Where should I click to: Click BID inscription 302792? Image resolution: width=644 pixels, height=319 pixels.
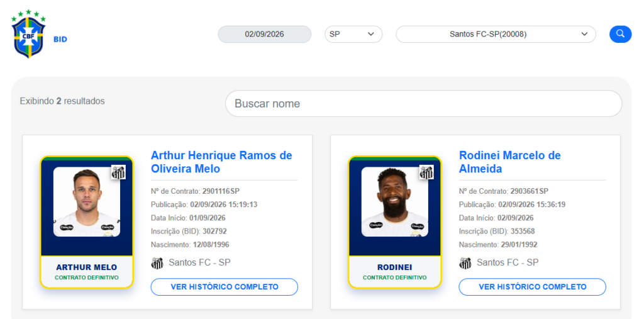point(214,231)
